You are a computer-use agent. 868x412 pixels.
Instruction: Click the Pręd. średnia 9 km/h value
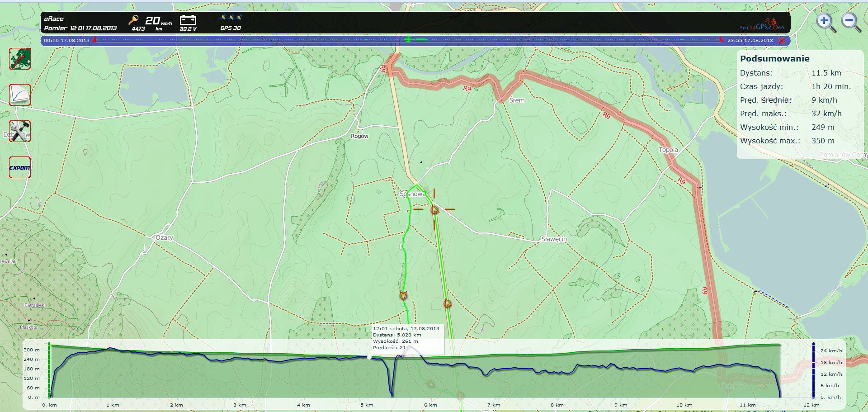[x=824, y=100]
